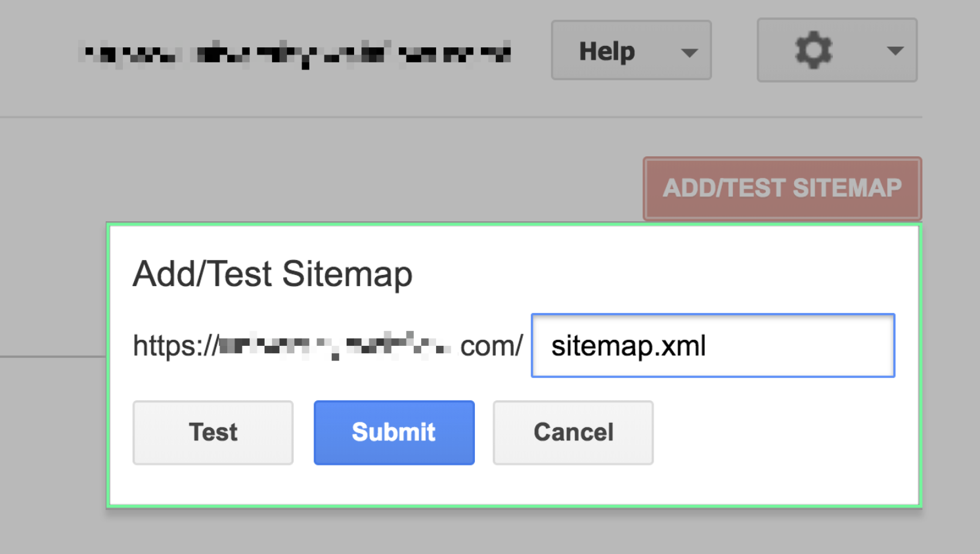Open the Help menu button
This screenshot has width=980, height=554.
click(631, 51)
